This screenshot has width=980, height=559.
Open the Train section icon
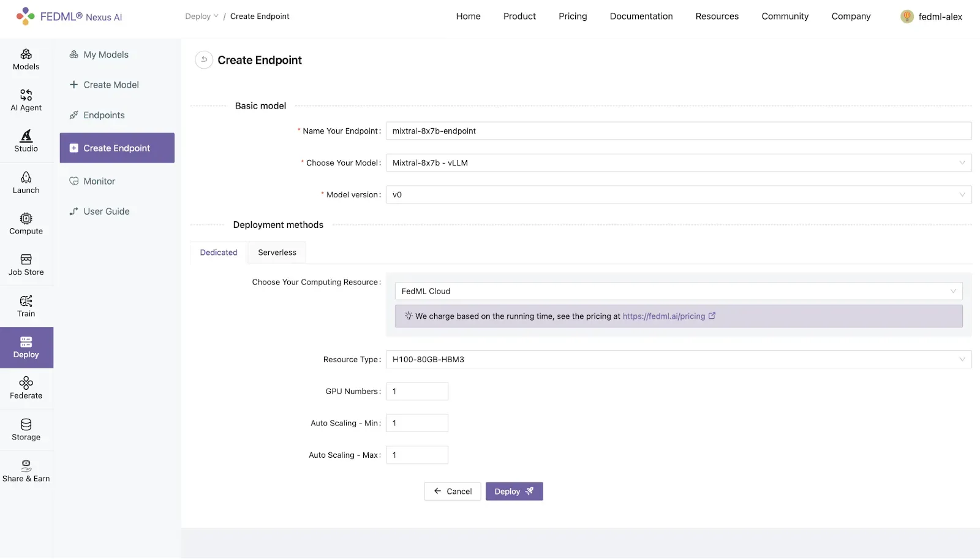tap(26, 300)
